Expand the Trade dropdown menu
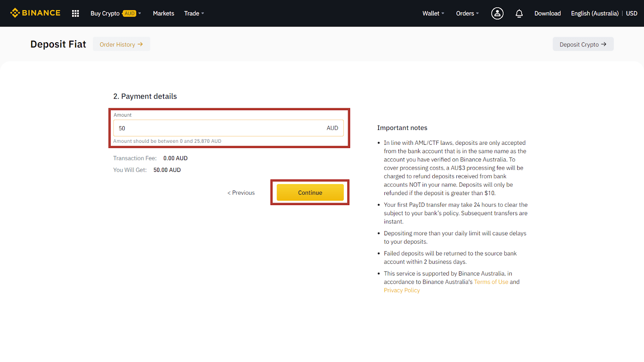This screenshot has height=362, width=644. tap(194, 13)
